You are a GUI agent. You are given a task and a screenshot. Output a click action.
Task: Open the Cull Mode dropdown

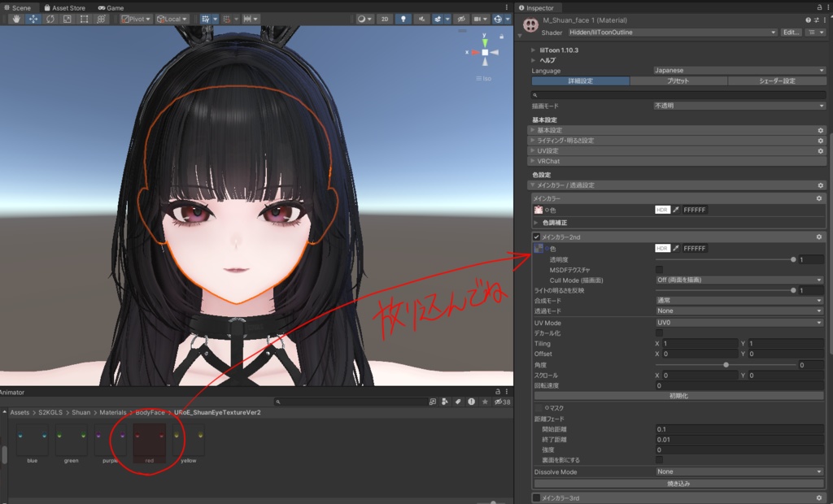pos(739,280)
